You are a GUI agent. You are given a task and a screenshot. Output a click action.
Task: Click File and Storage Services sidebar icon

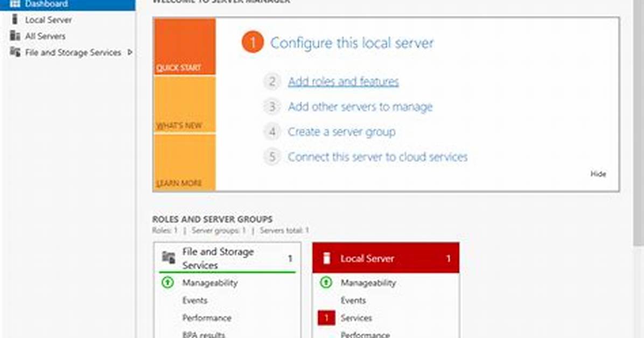click(15, 52)
